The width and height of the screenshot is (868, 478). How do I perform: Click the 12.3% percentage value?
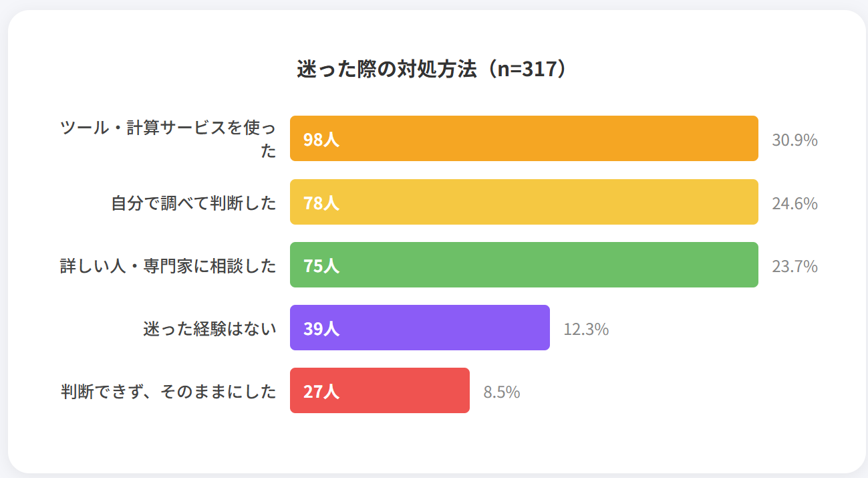[586, 329]
